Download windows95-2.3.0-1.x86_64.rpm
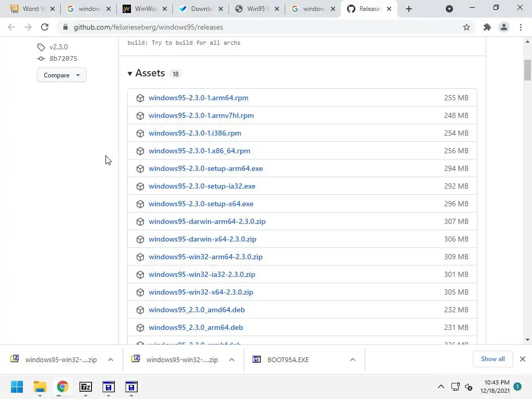The image size is (532, 399). [199, 151]
